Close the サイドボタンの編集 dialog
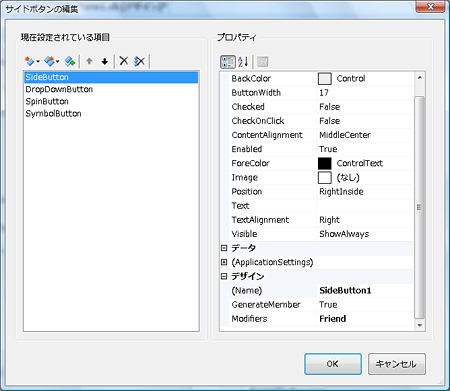450x391 pixels. (x=430, y=7)
